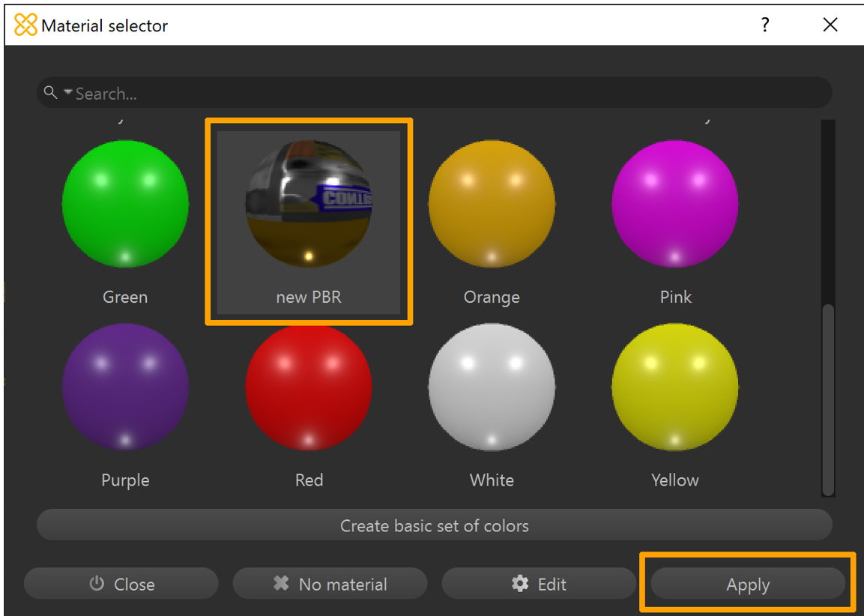
Task: Choose the Purple material sphere
Action: (125, 387)
